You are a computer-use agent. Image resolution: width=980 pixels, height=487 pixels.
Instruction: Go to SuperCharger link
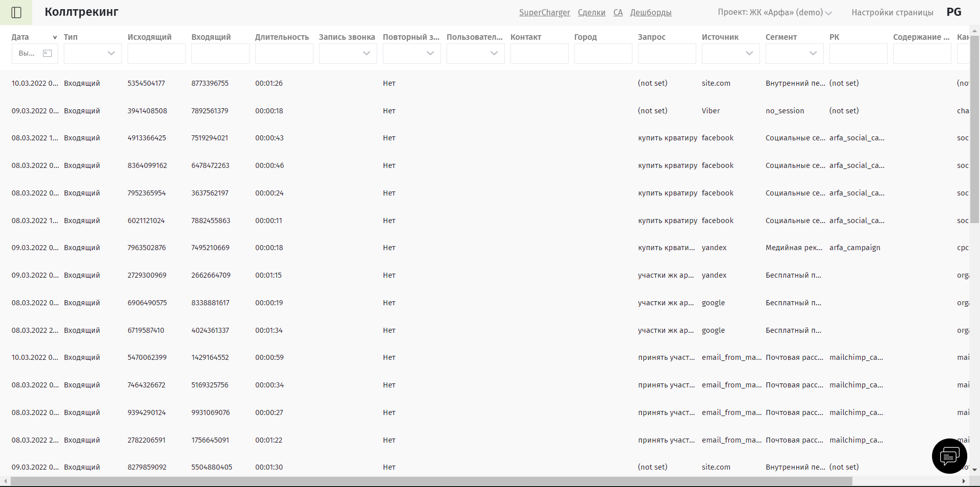click(x=545, y=12)
